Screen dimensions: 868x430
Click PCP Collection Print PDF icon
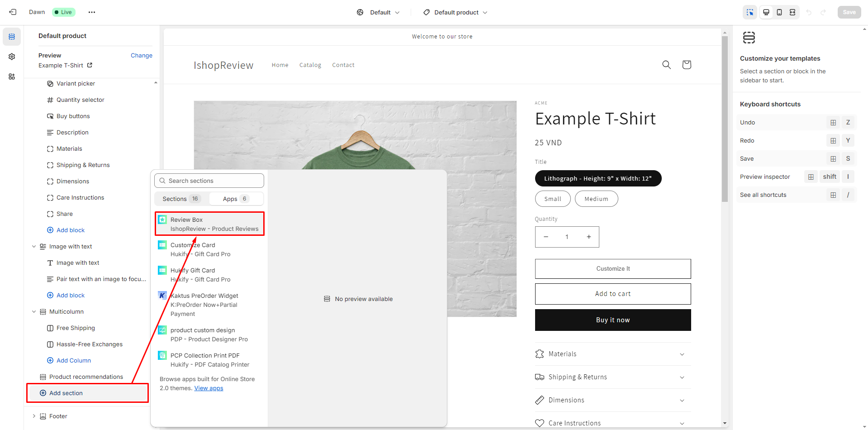[x=162, y=355]
